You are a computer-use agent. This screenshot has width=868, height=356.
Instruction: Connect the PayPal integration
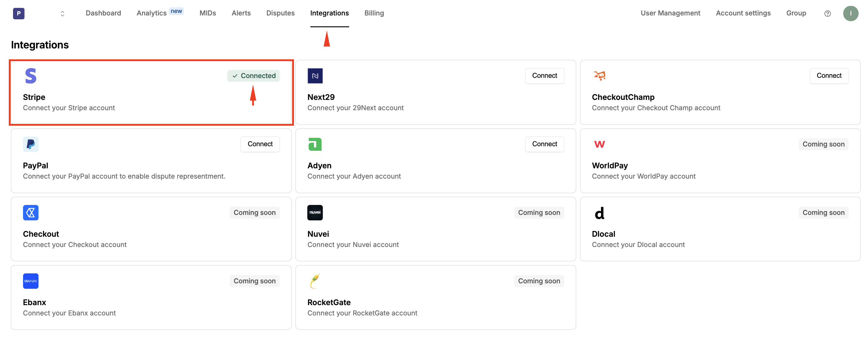pos(260,144)
